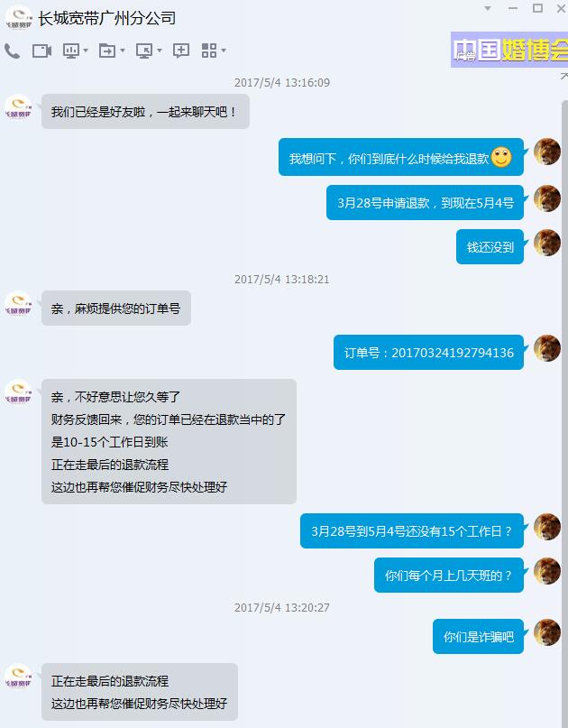This screenshot has height=728, width=568.
Task: Expand the apps grid dropdown arrow
Action: click(224, 51)
